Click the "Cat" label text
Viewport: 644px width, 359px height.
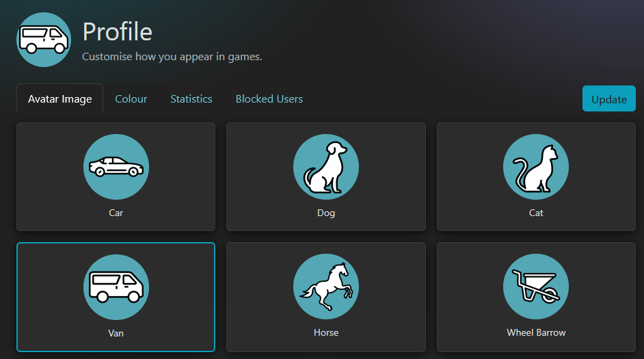(536, 213)
